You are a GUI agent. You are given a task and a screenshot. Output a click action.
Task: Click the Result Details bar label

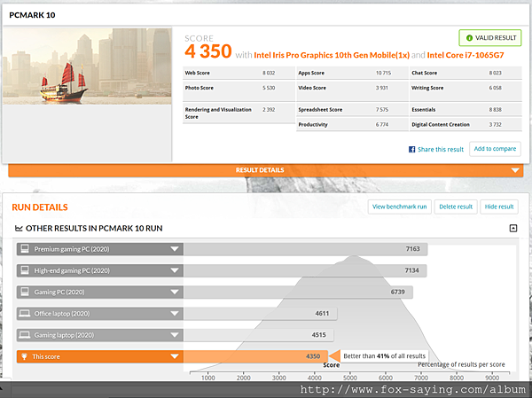click(260, 170)
